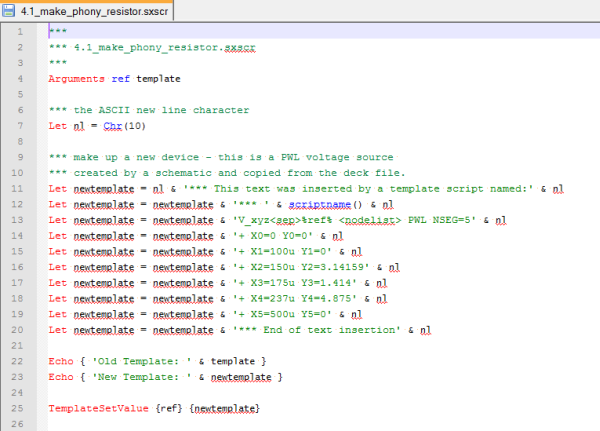
Task: Click the Echo keyword on line 22
Action: point(60,361)
